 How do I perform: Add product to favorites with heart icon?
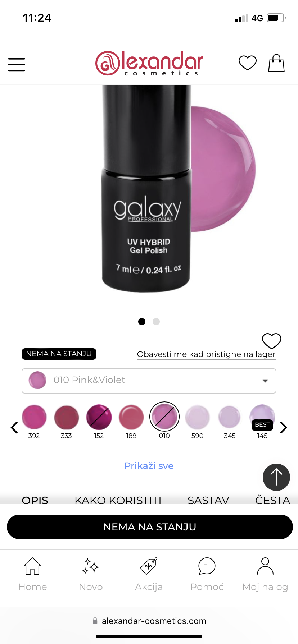(x=272, y=341)
